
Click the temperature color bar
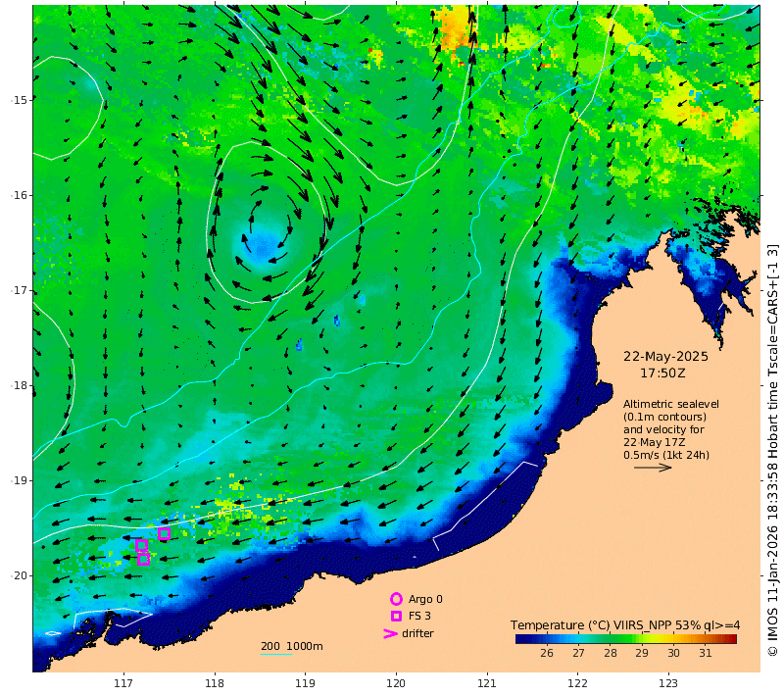(626, 638)
